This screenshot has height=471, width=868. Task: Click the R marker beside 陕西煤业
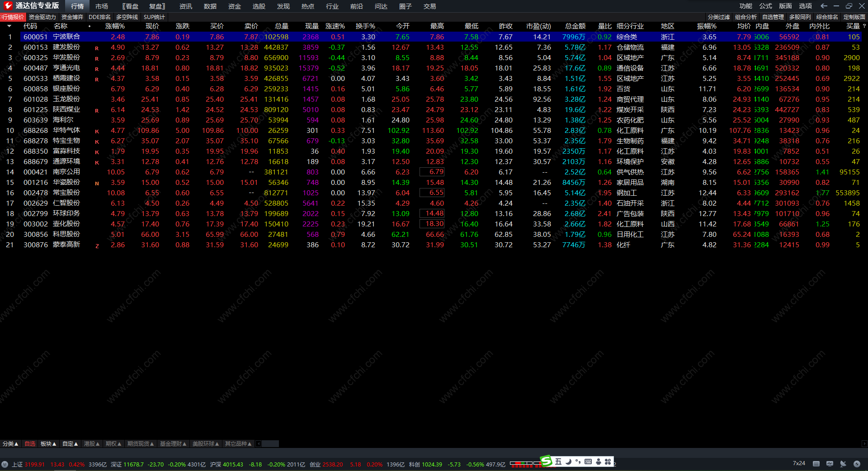97,111
